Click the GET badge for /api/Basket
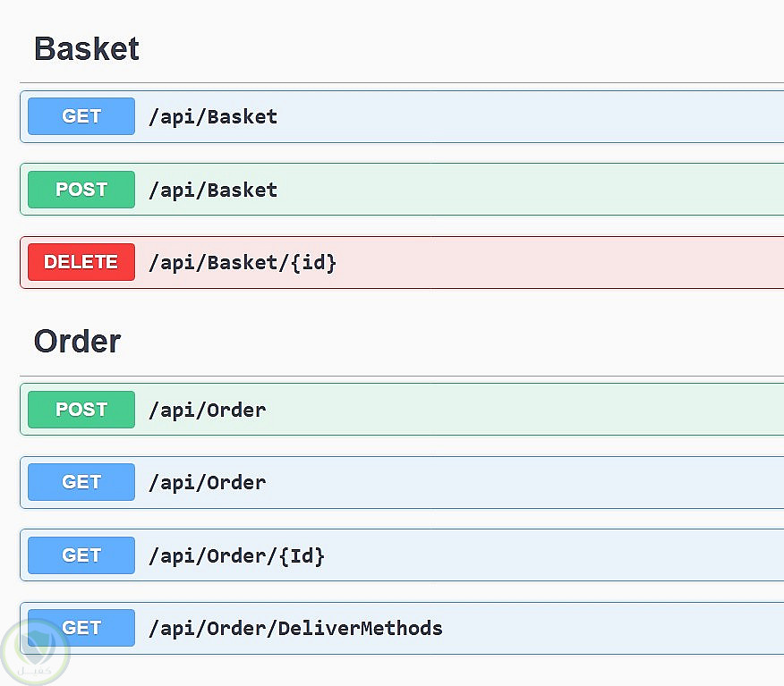This screenshot has height=686, width=784. pos(81,116)
